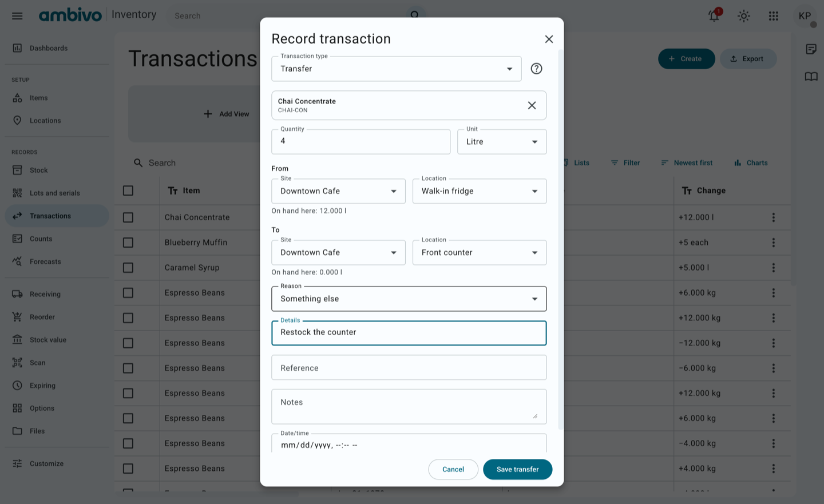Open Stock in the sidebar
824x504 pixels.
(x=57, y=170)
